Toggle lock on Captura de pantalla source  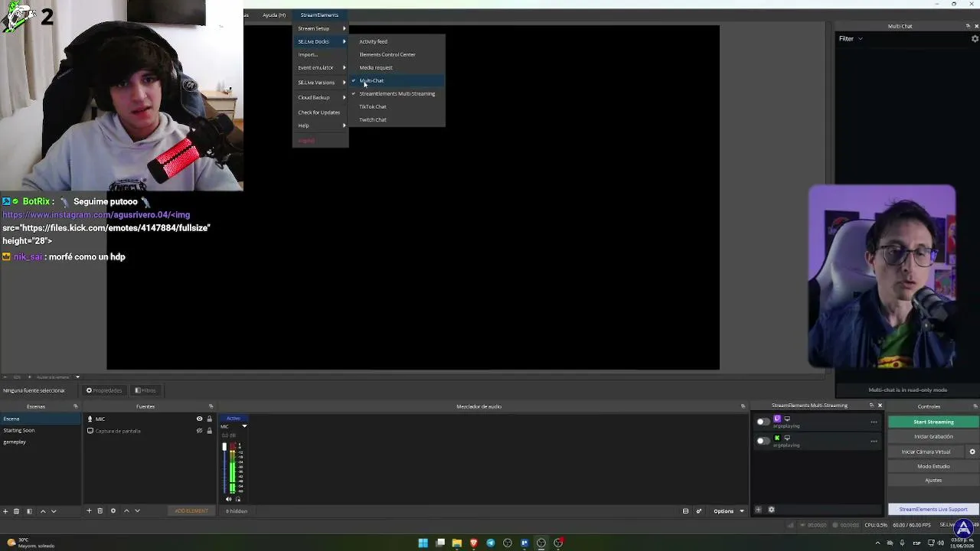point(209,431)
